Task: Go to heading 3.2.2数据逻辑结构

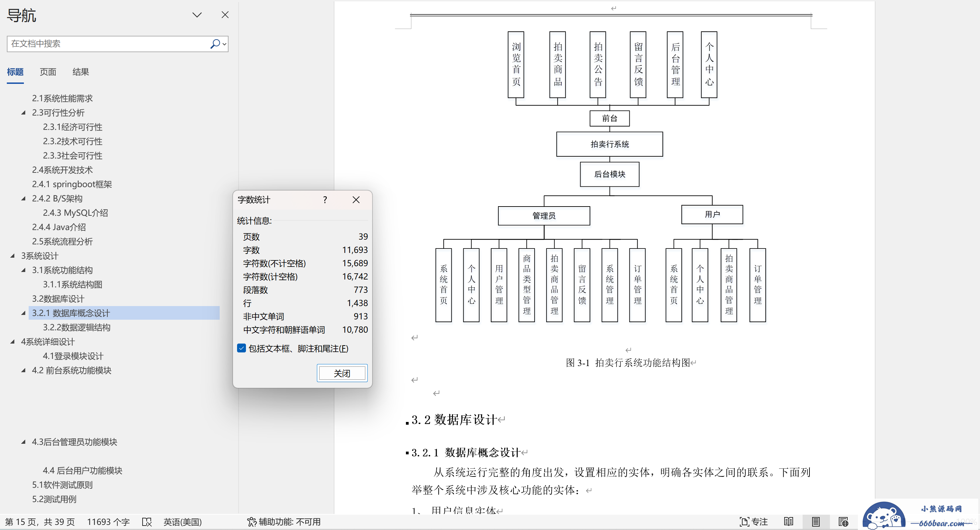Action: [x=76, y=327]
